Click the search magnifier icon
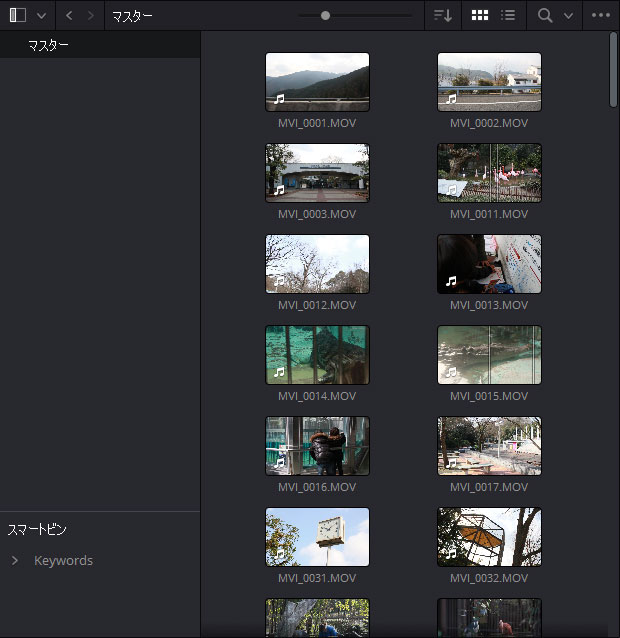The width and height of the screenshot is (620, 638). coord(545,16)
